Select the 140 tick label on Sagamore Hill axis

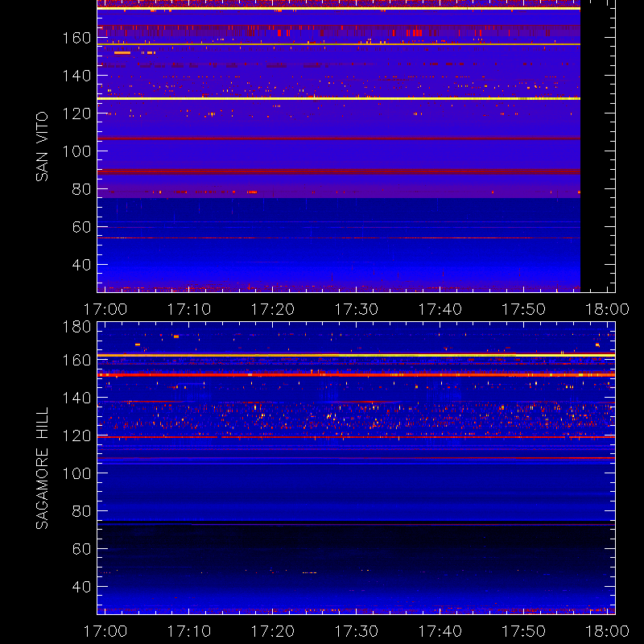(x=76, y=398)
